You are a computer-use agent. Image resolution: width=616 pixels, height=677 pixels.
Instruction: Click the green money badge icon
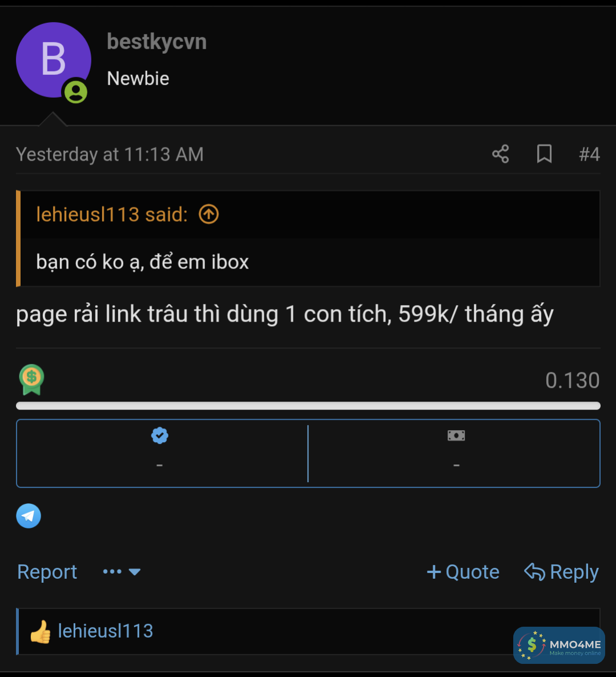point(31,379)
